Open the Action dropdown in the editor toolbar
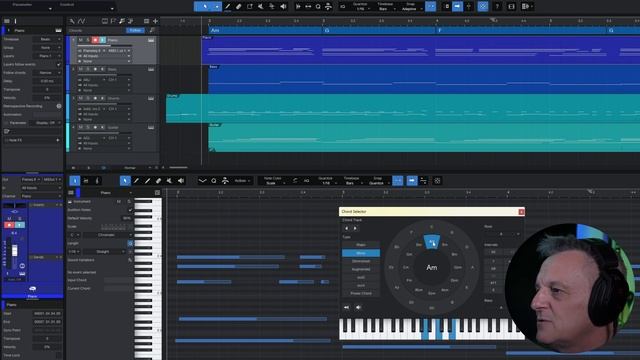The image size is (640, 360). coord(242,181)
